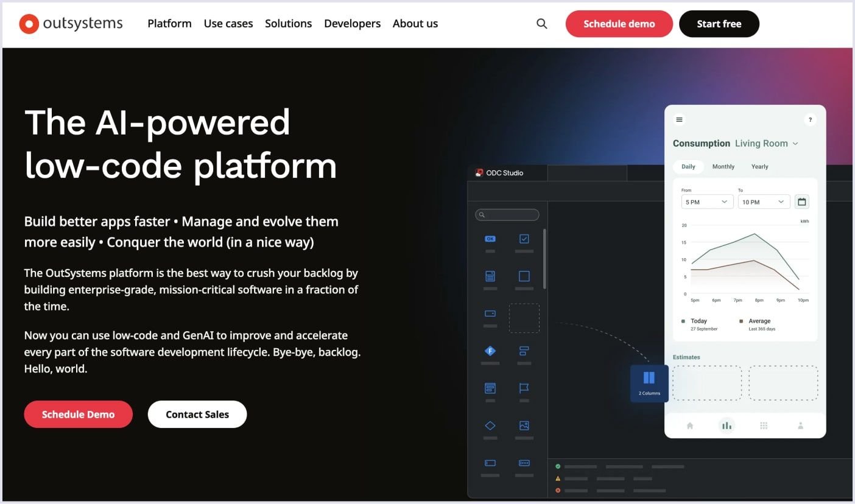Click the OutSystems logo
Image resolution: width=855 pixels, height=504 pixels.
pyautogui.click(x=71, y=24)
